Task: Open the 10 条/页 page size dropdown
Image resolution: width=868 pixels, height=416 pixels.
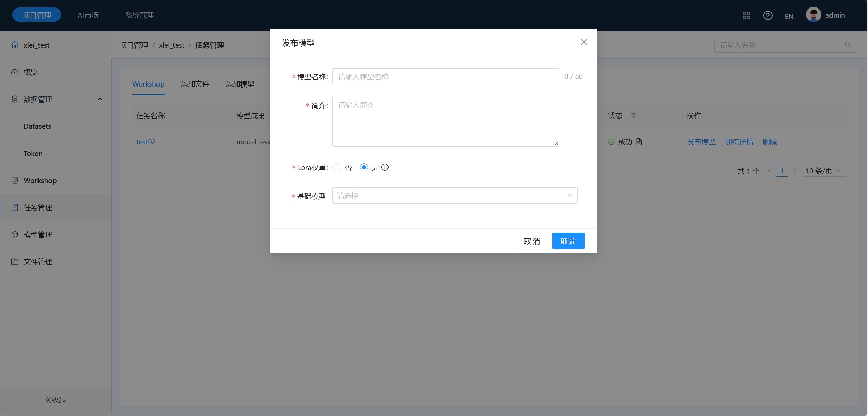Action: (824, 171)
